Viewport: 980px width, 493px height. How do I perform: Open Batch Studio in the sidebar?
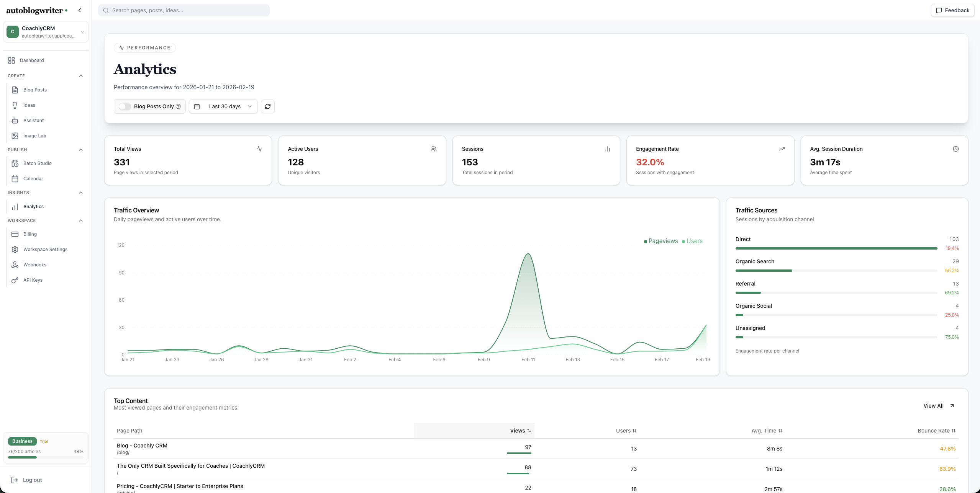tap(37, 163)
